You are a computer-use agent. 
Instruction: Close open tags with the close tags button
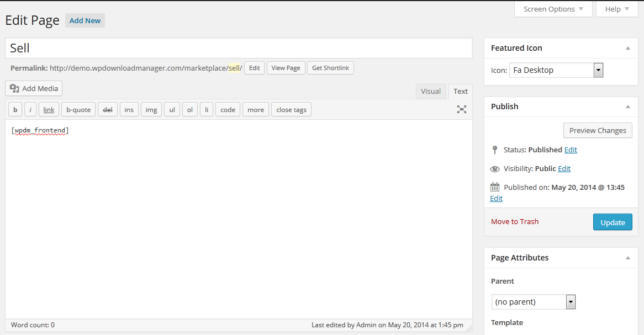pos(291,109)
